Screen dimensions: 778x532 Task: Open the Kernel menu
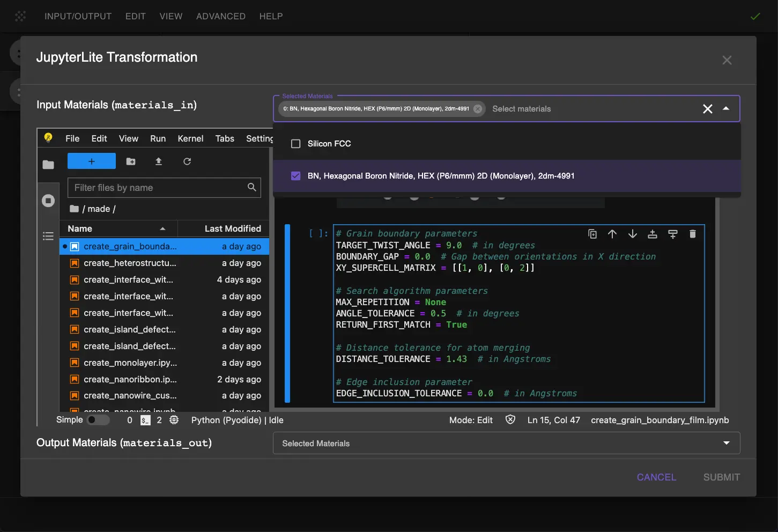click(x=190, y=138)
